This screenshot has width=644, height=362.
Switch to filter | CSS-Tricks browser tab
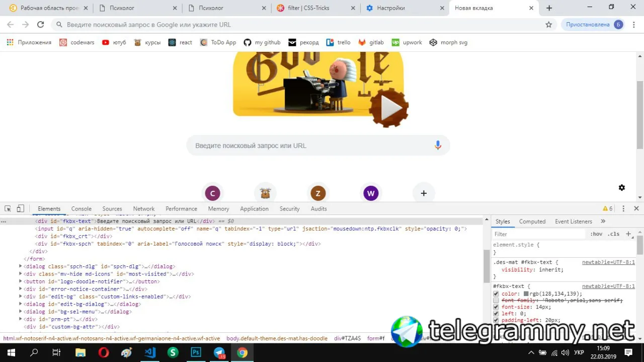[315, 8]
